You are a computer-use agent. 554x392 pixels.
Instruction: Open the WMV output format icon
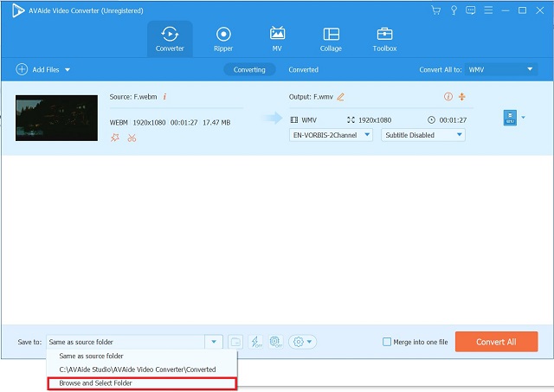510,118
